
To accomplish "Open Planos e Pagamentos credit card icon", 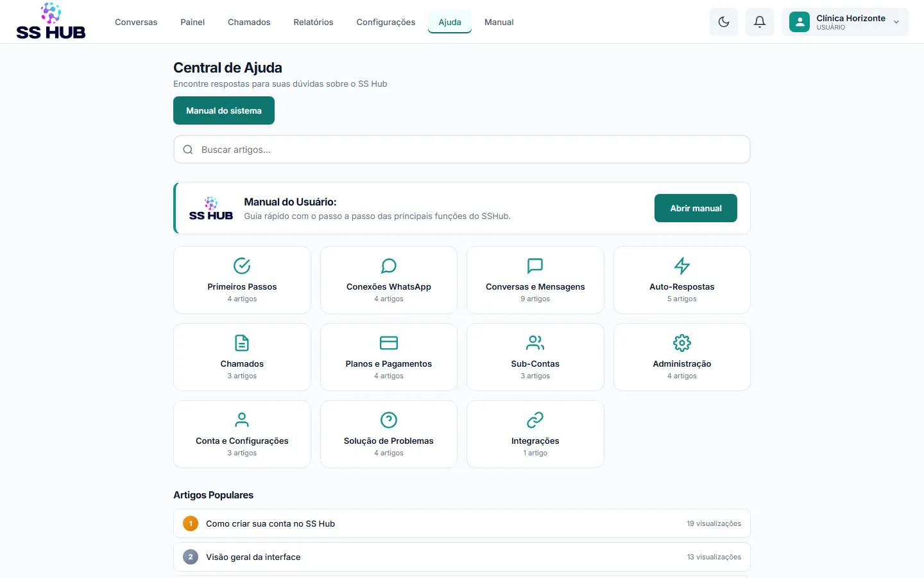I will click(x=389, y=343).
